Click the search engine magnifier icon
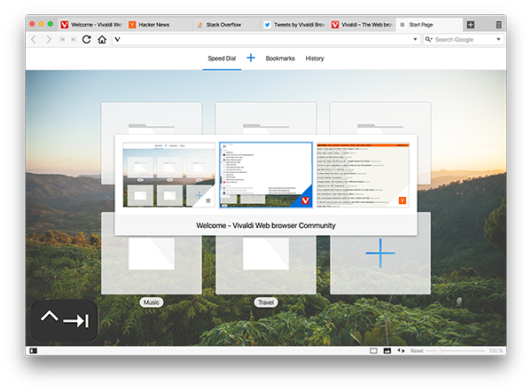The image size is (532, 392). point(428,39)
